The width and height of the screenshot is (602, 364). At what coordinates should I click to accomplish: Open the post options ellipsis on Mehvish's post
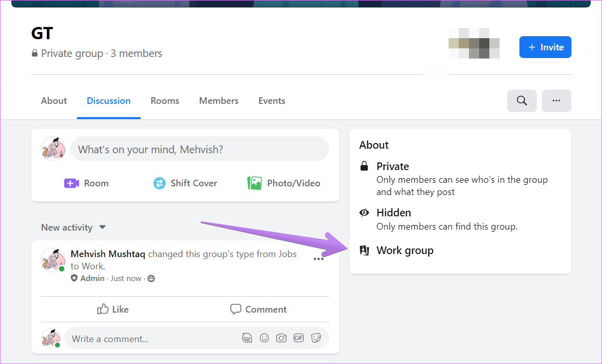[x=318, y=259]
